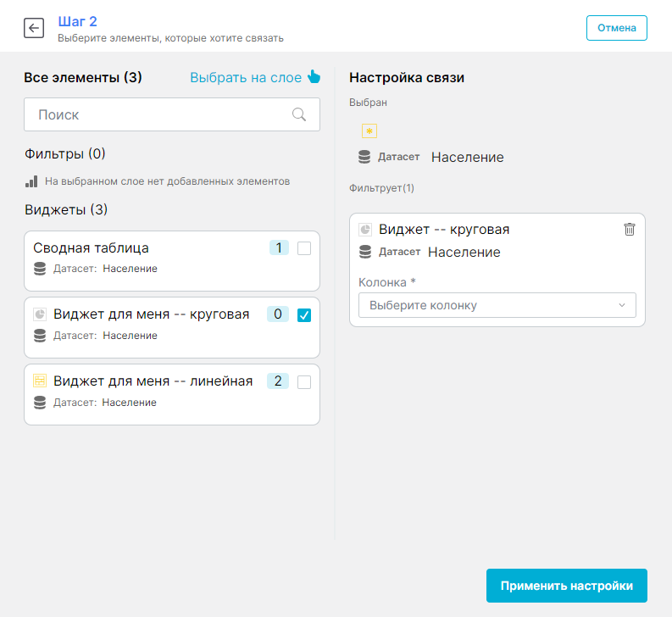Check the Сводная таблица checkbox

(x=304, y=248)
